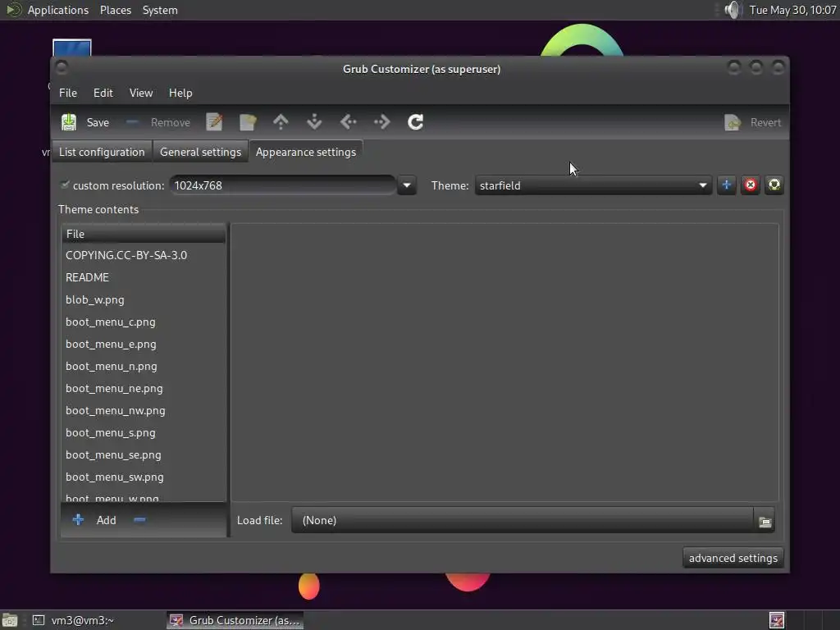Click the Load file (None) field
Image resolution: width=840 pixels, height=630 pixels.
click(523, 520)
